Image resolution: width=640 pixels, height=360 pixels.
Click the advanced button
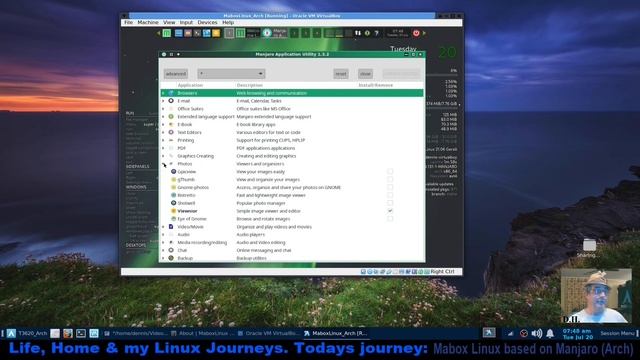coord(176,74)
